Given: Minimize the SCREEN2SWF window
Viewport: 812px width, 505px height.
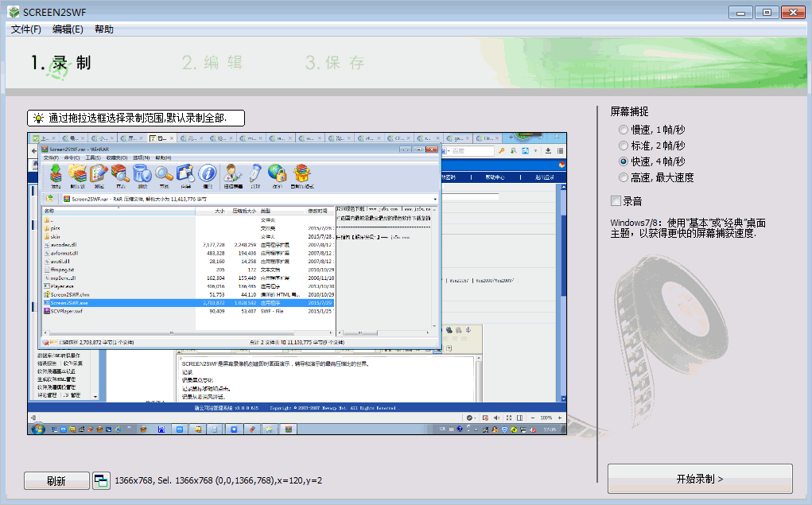Looking at the screenshot, I should [x=741, y=13].
